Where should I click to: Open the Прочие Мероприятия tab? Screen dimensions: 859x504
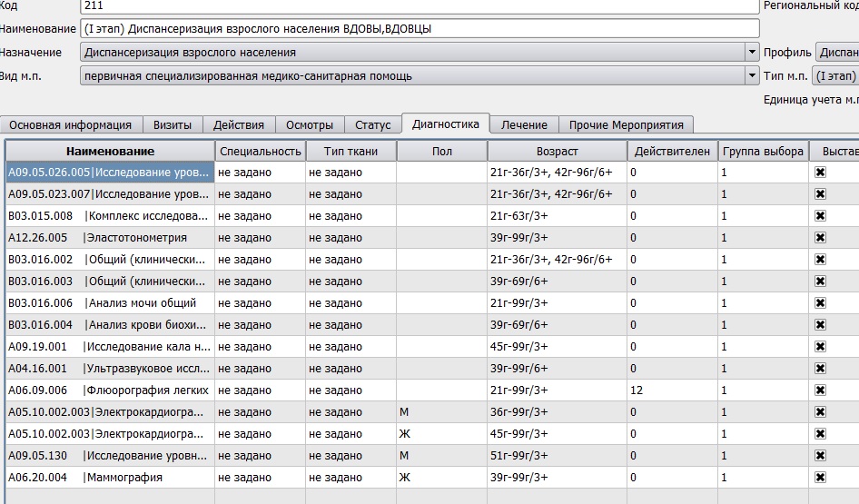point(626,125)
